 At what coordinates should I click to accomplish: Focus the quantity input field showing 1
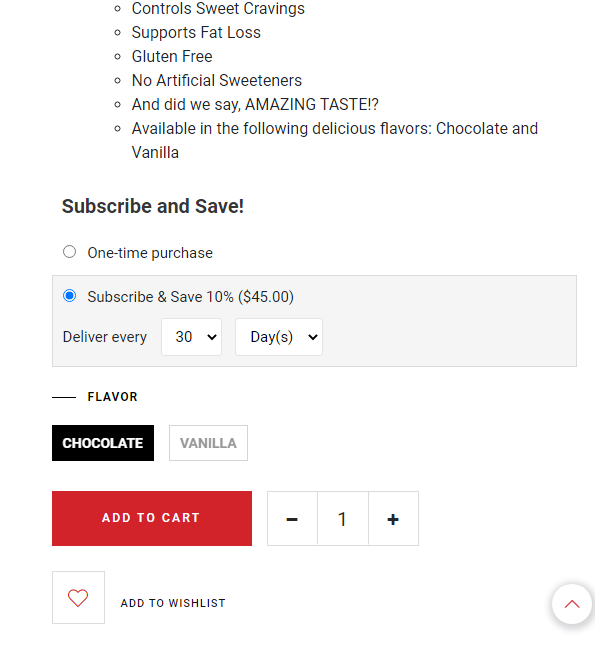[343, 519]
